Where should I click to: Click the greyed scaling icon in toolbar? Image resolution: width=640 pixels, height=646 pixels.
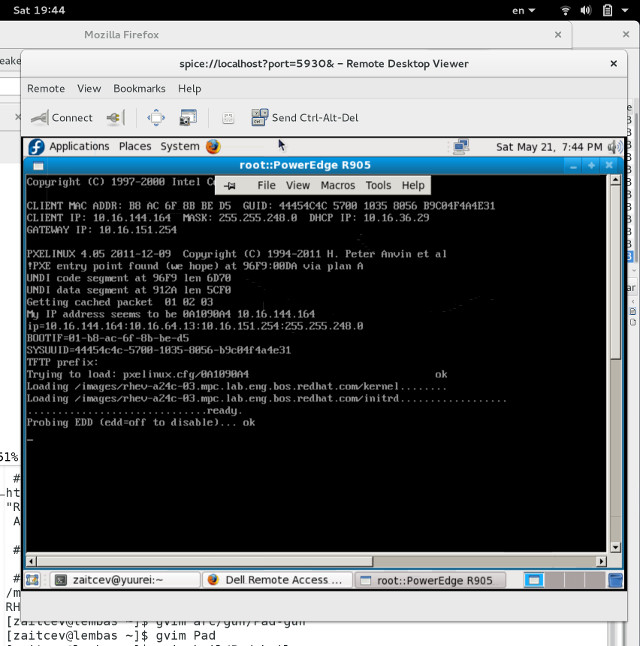click(228, 118)
